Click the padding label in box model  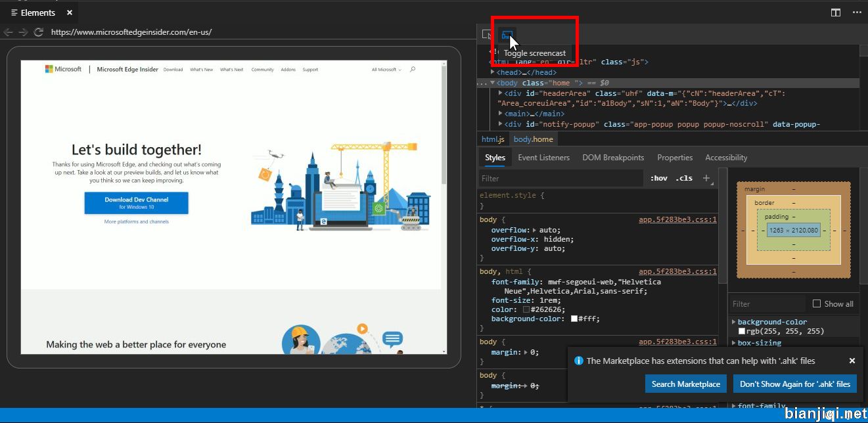point(776,217)
